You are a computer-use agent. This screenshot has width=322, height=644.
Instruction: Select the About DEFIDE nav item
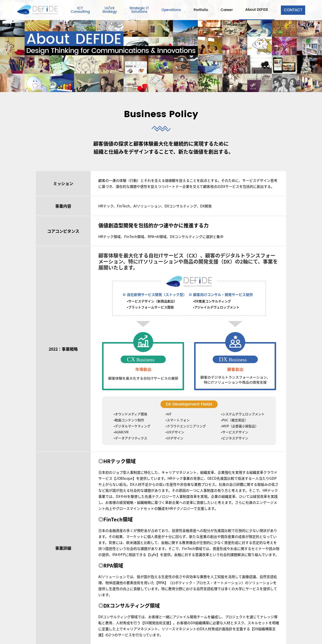click(x=257, y=10)
